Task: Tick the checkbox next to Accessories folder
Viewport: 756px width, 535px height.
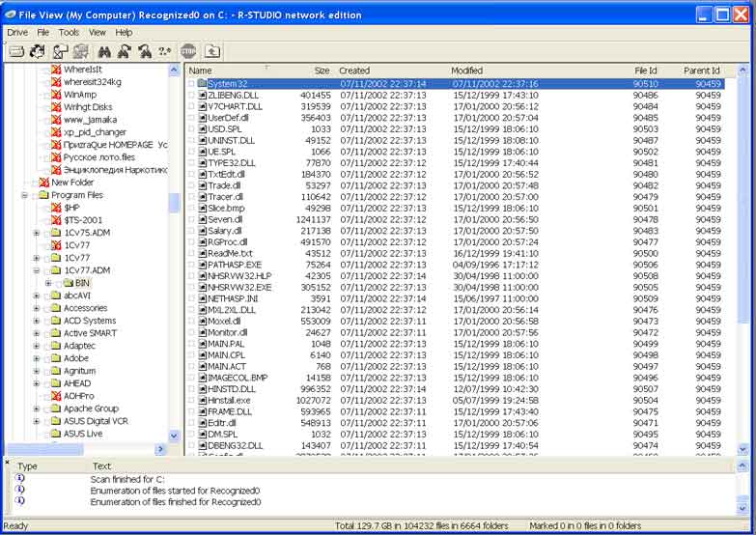Action: 46,308
